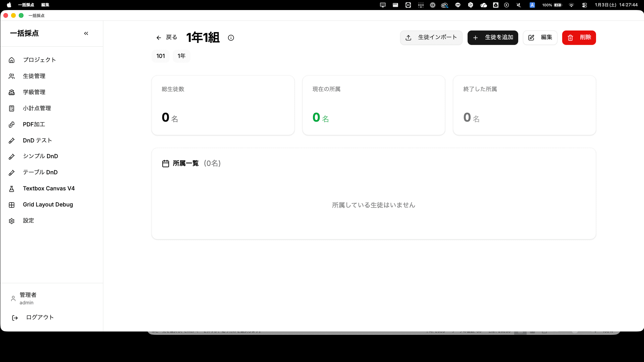Click the 生徒を追加 button
Screen dimensions: 644x362
pyautogui.click(x=492, y=38)
